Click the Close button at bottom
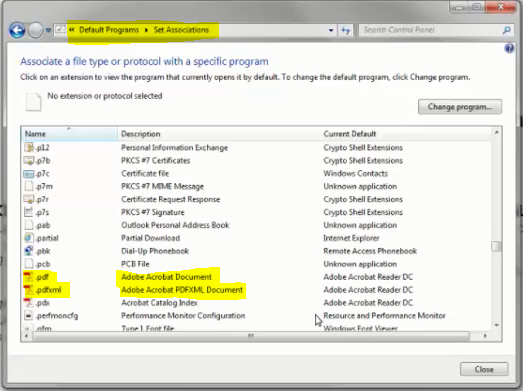This screenshot has height=391, width=523. pos(484,369)
